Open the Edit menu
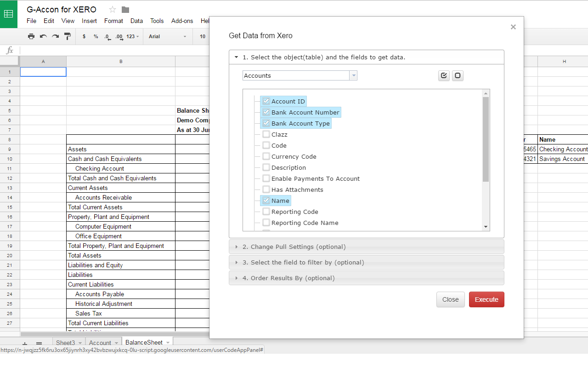The image size is (588, 368). (49, 21)
